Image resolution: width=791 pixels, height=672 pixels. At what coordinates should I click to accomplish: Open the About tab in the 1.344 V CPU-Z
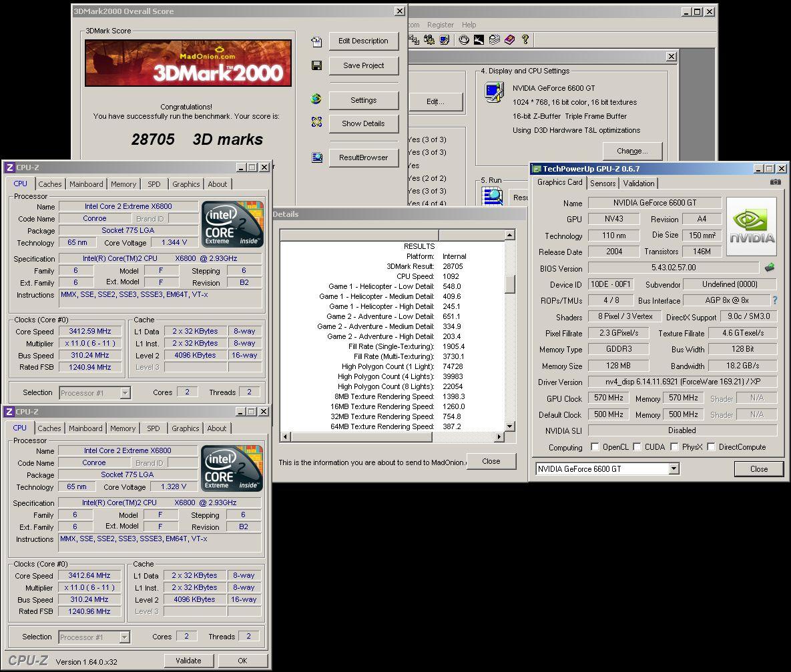point(218,184)
